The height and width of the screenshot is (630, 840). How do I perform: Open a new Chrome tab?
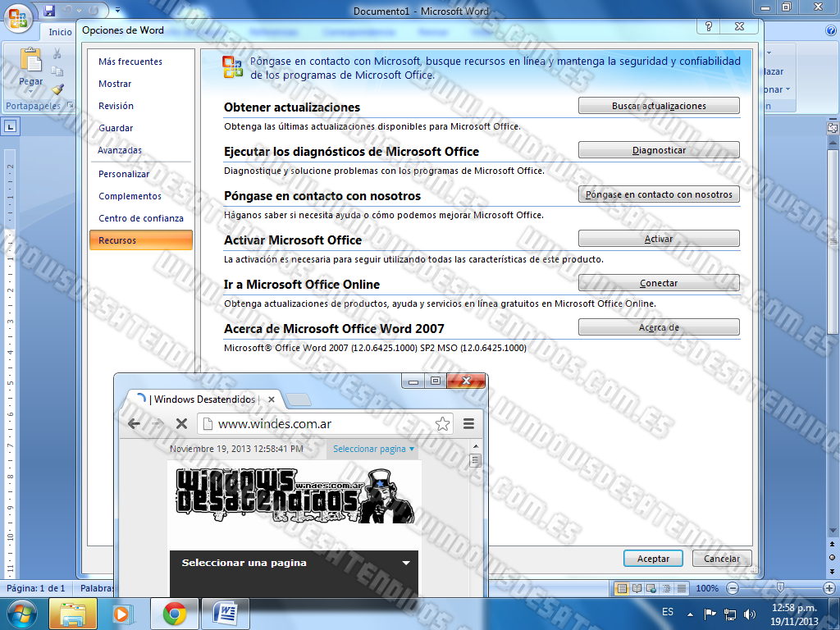click(x=299, y=399)
